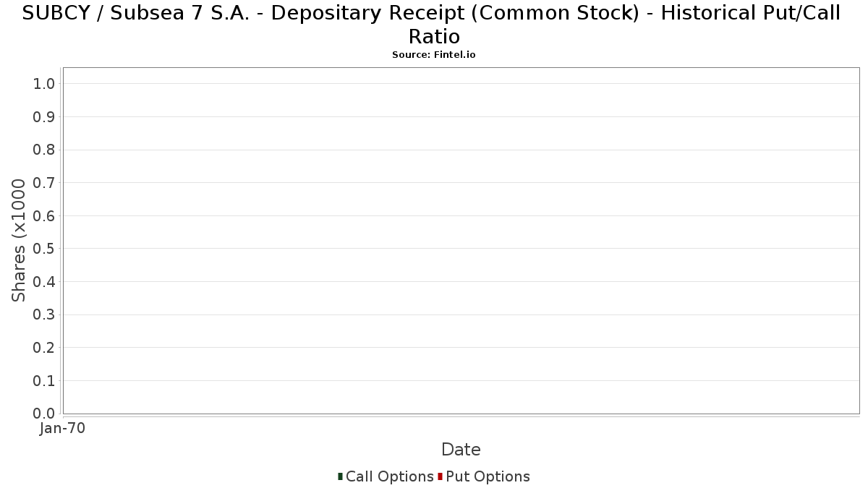Click the 0.9 y-axis tick label
Image resolution: width=868 pixels, height=488 pixels.
point(44,117)
